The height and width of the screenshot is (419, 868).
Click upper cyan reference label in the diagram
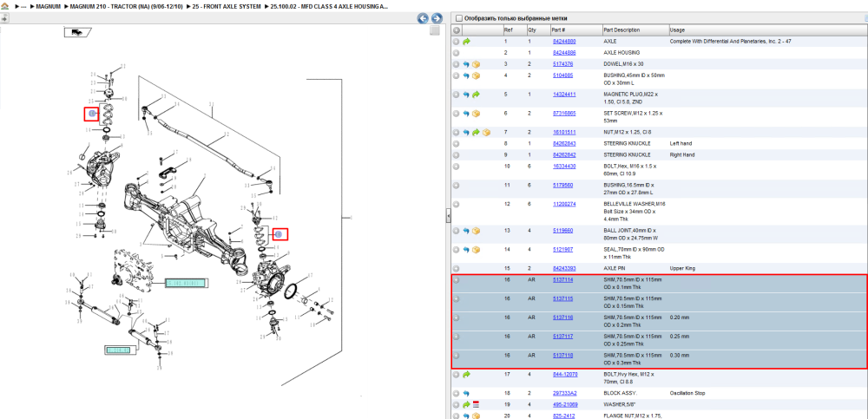pos(187,284)
